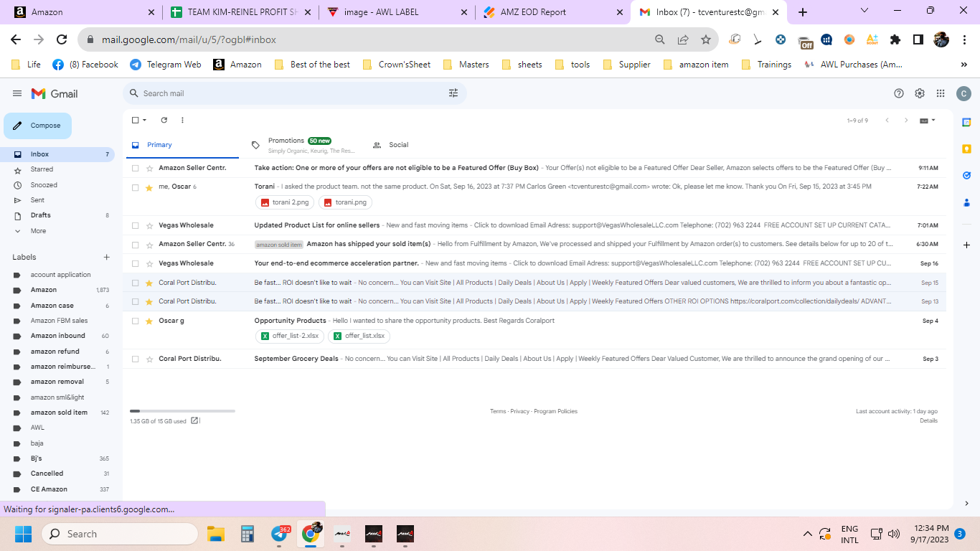The height and width of the screenshot is (551, 980).
Task: Star the Updated Product List email
Action: point(149,225)
